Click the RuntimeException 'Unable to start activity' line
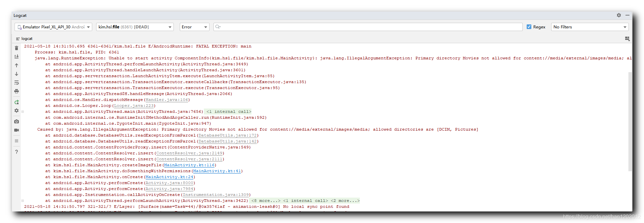This screenshot has height=223, width=644. tap(333, 58)
